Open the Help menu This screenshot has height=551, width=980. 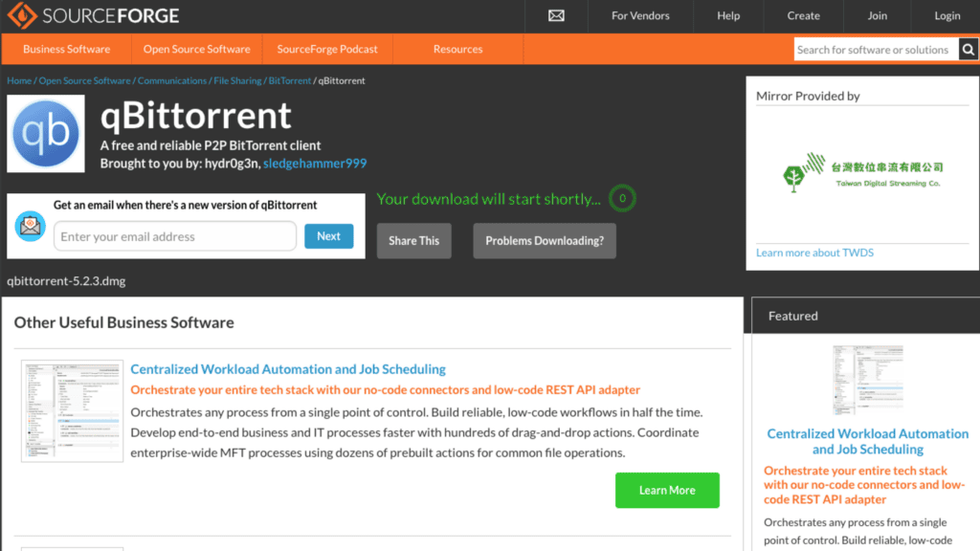pyautogui.click(x=728, y=15)
